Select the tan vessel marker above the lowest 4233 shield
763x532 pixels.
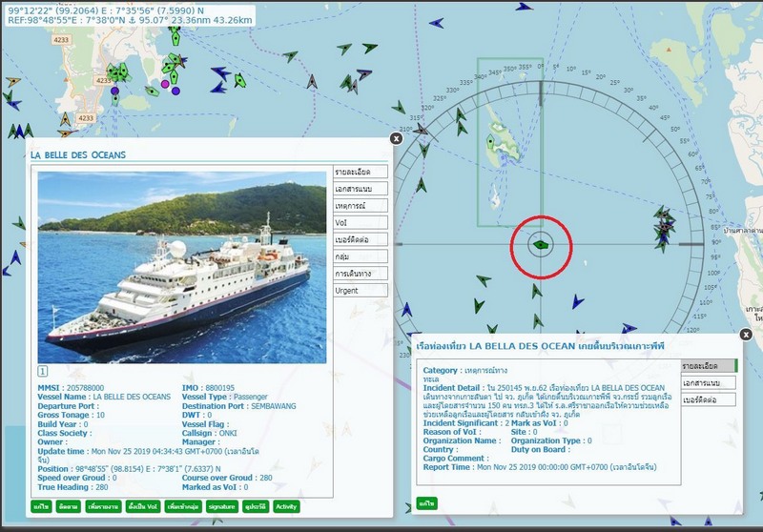[65, 118]
